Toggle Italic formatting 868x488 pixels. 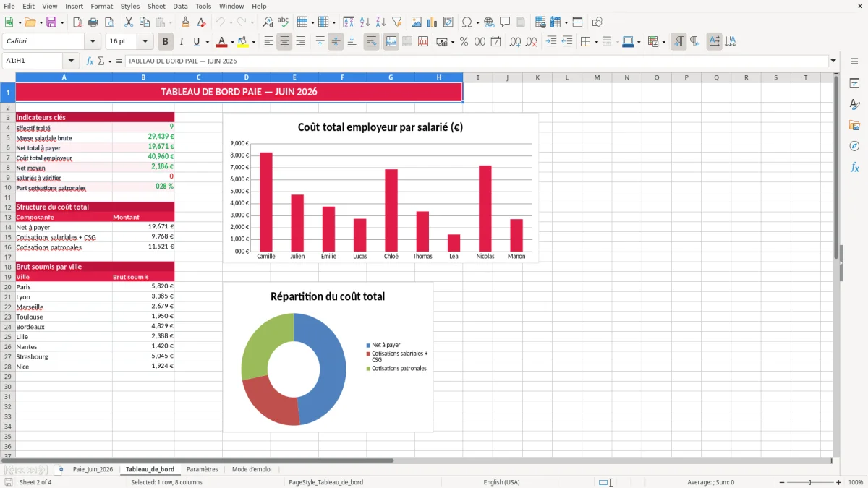[182, 42]
